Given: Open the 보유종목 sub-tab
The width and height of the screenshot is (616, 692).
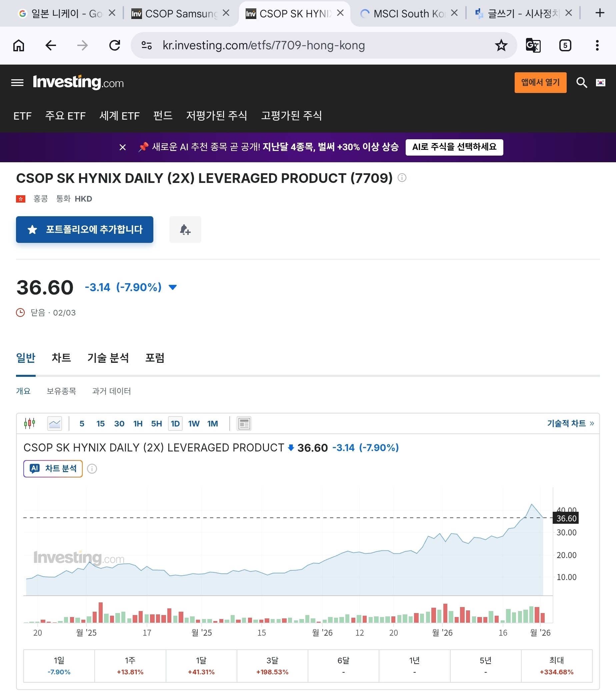Looking at the screenshot, I should coord(61,391).
